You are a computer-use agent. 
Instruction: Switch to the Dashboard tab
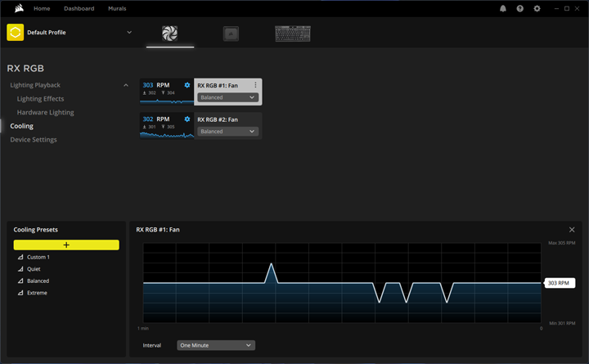click(79, 8)
